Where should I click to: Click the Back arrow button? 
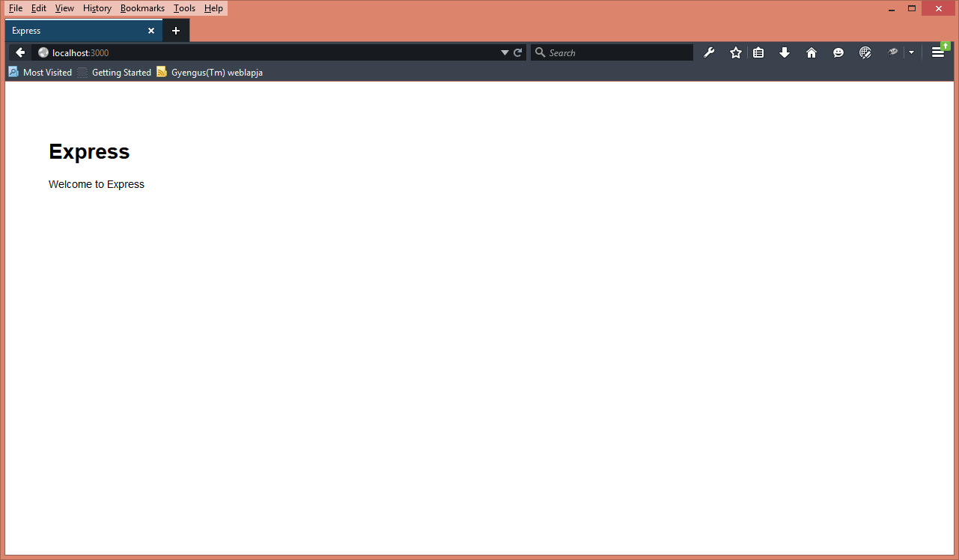pos(20,52)
